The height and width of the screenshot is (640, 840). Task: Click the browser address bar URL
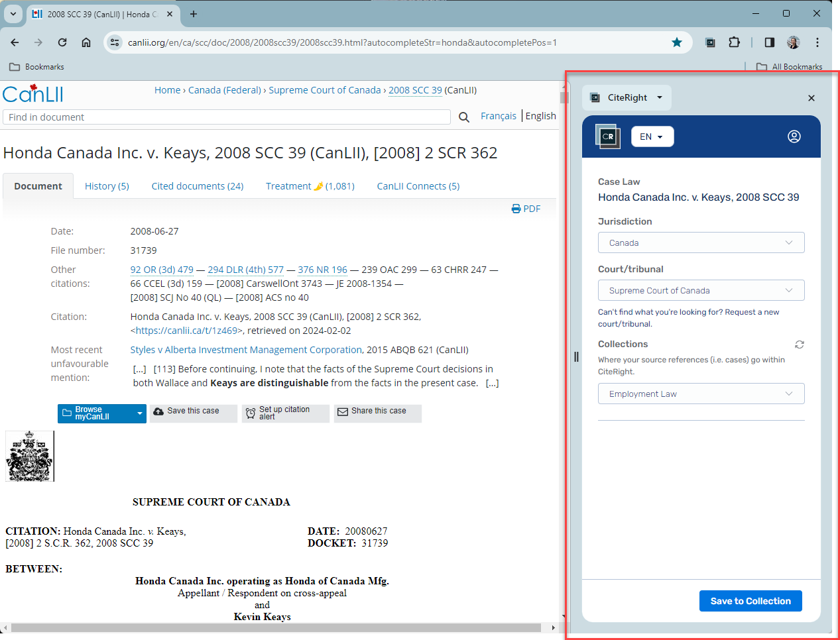tap(342, 42)
